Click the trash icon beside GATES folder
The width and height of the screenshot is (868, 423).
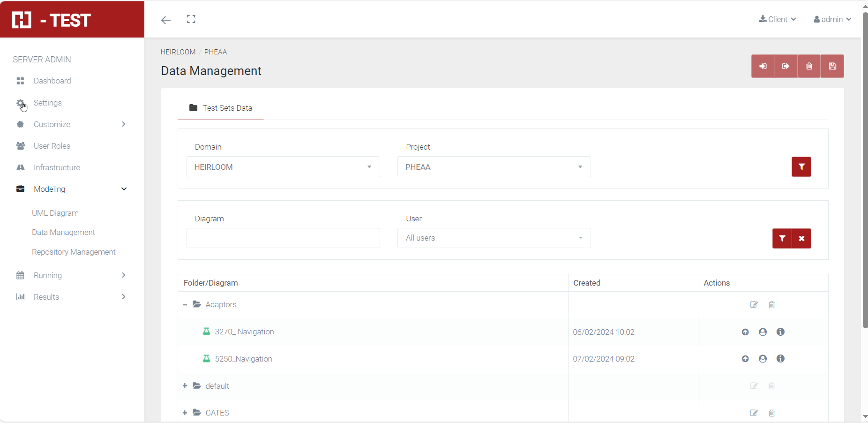772,413
